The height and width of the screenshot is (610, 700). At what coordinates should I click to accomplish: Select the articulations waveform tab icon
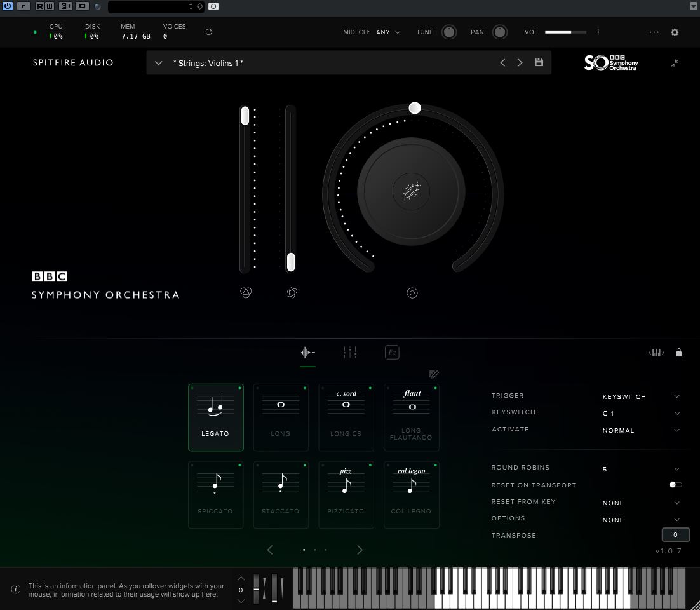[x=307, y=352]
